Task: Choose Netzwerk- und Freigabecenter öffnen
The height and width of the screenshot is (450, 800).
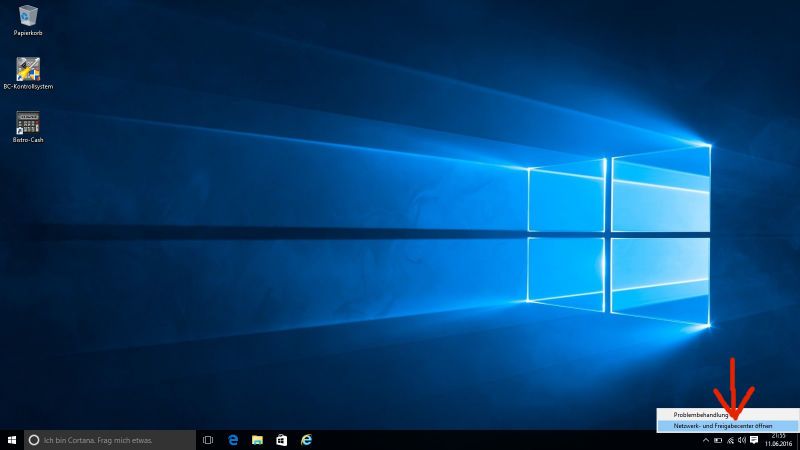Action: (x=728, y=426)
